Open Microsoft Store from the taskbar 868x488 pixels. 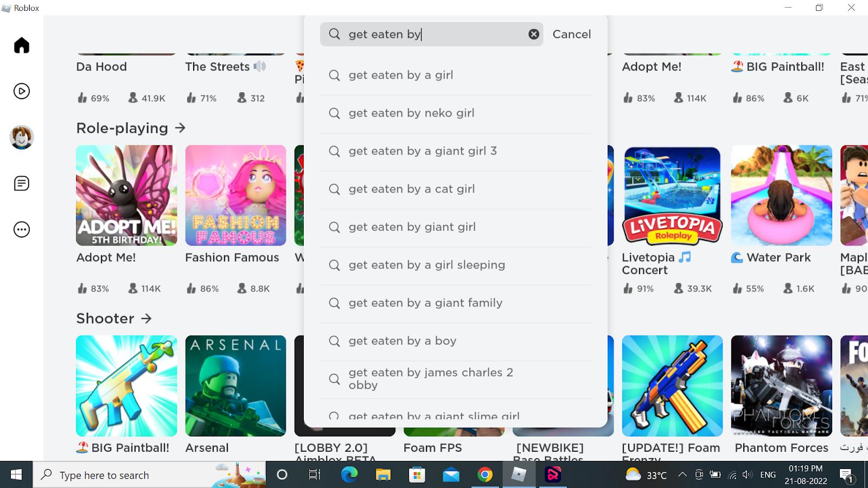pyautogui.click(x=417, y=475)
